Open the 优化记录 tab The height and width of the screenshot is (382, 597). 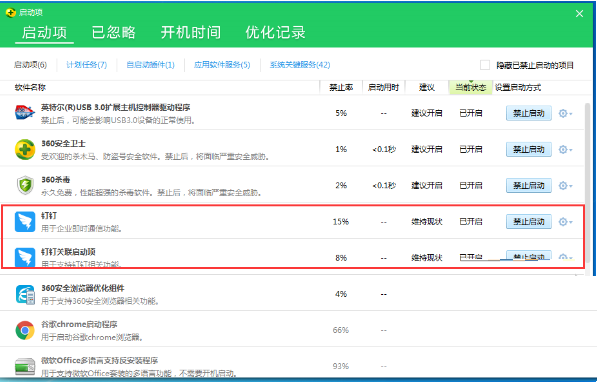click(275, 32)
